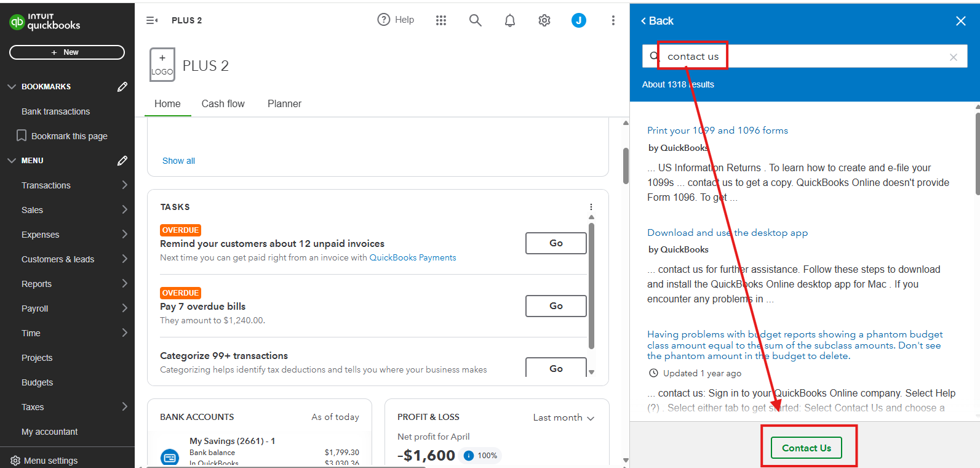Click the My Savings bank account icon

click(170, 457)
